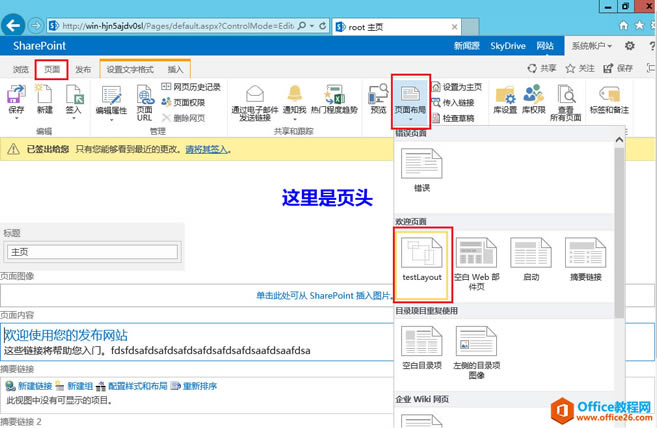Click View All Pages (查看所有页面) icon
The width and height of the screenshot is (657, 428).
(x=565, y=94)
